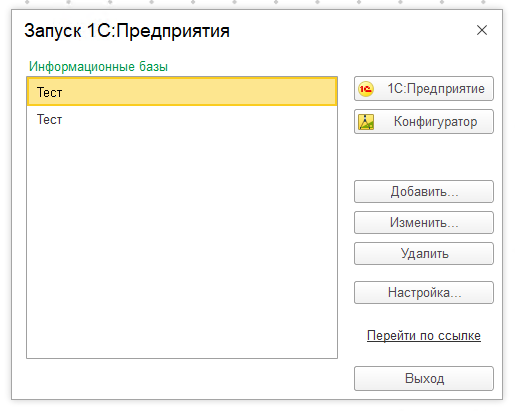The image size is (518, 416).
Task: Select the highlighted Тест infobase row
Action: pyautogui.click(x=182, y=92)
